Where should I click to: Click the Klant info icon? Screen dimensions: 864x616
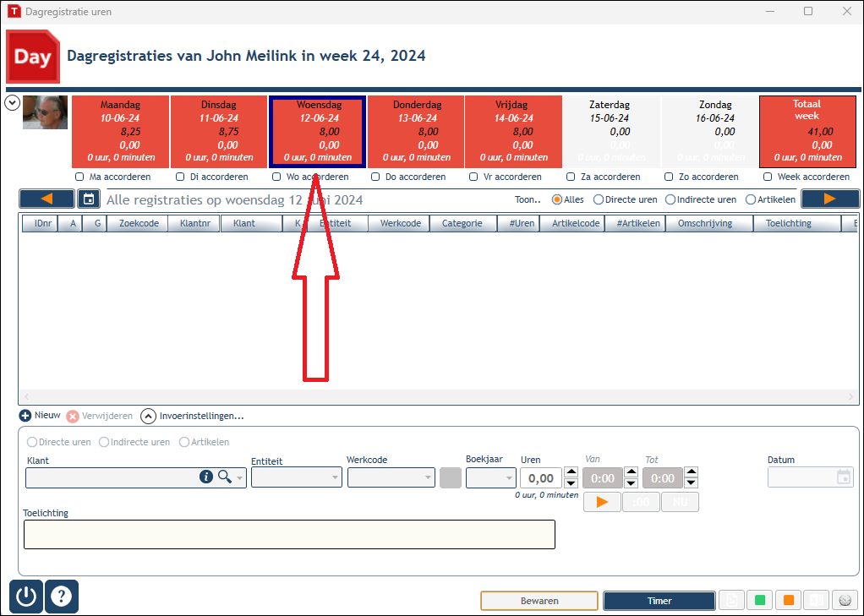click(206, 477)
